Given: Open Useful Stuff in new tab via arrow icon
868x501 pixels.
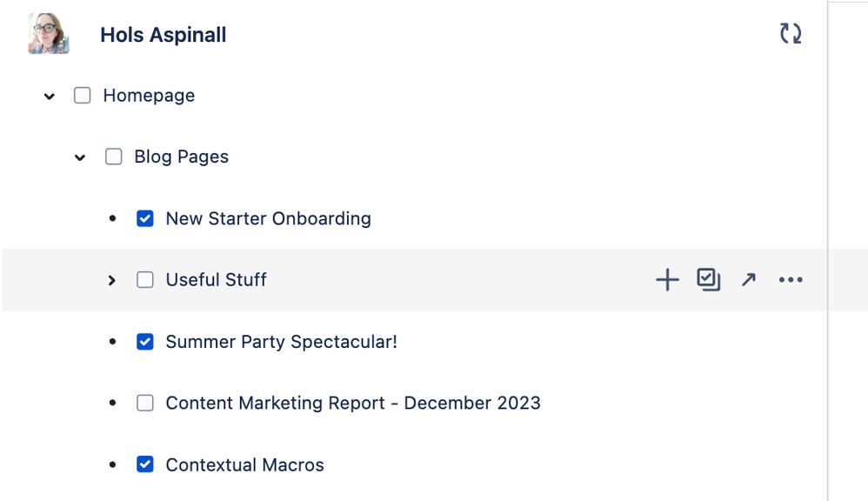Looking at the screenshot, I should [749, 279].
